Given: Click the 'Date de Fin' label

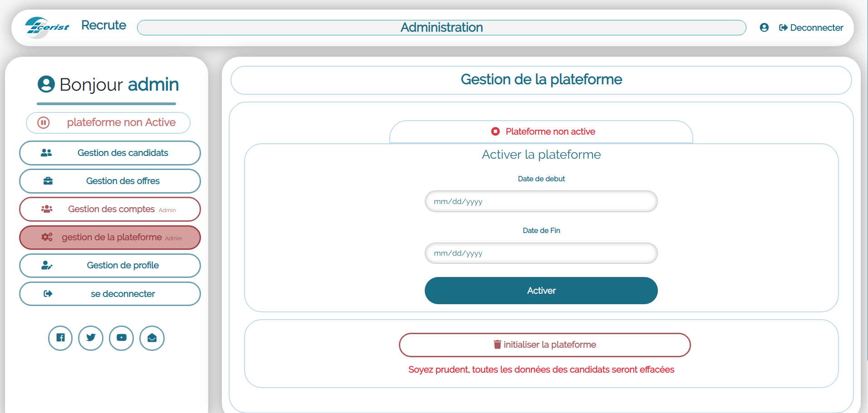Looking at the screenshot, I should 541,230.
